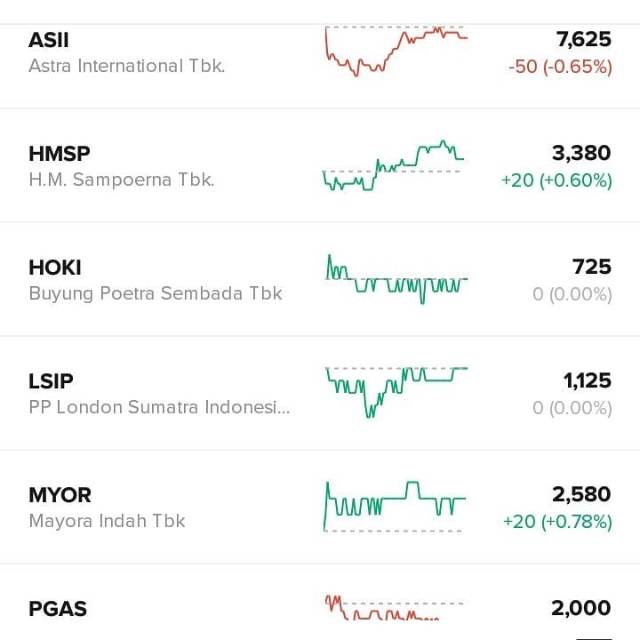Open the HOKI ticker symbol

point(55,267)
